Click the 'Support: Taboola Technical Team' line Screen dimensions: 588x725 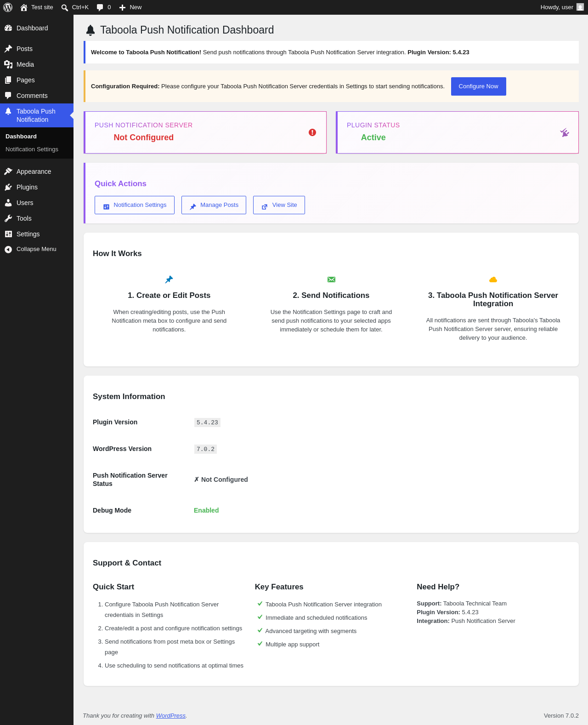pyautogui.click(x=462, y=604)
